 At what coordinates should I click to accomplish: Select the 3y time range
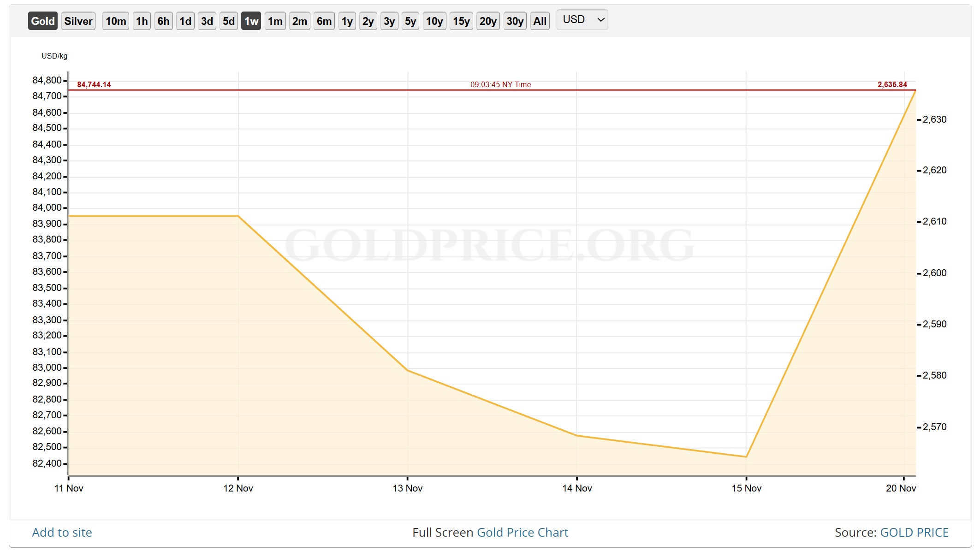[389, 21]
